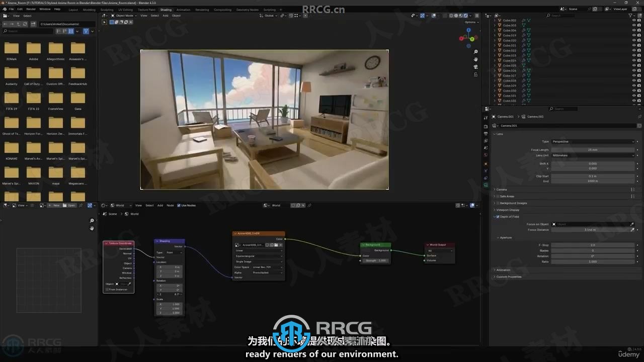Click New image button in image editor
Image resolution: width=644 pixels, height=362 pixels.
pyautogui.click(x=54, y=205)
